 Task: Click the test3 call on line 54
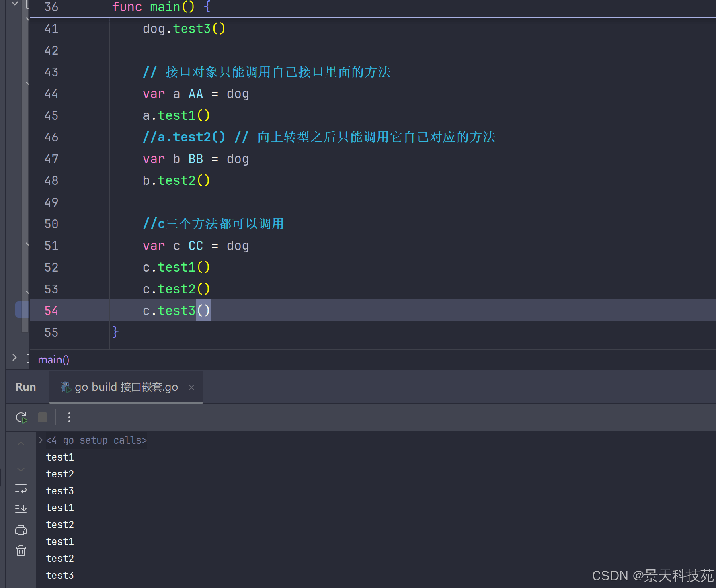tap(176, 311)
